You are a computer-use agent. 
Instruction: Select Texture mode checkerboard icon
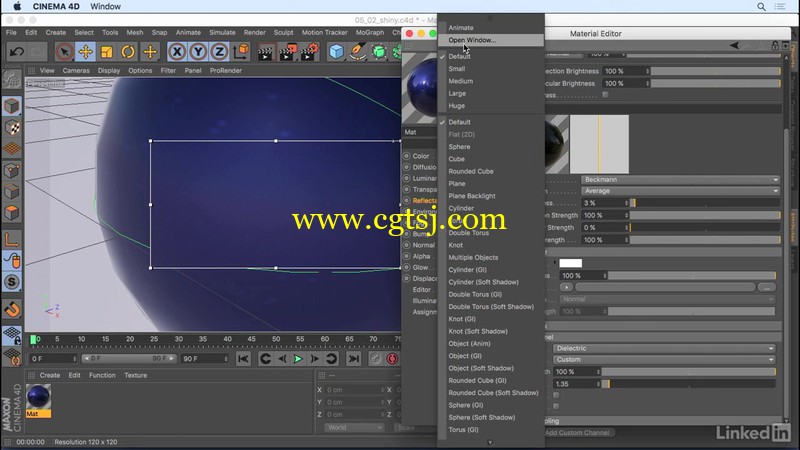(12, 128)
